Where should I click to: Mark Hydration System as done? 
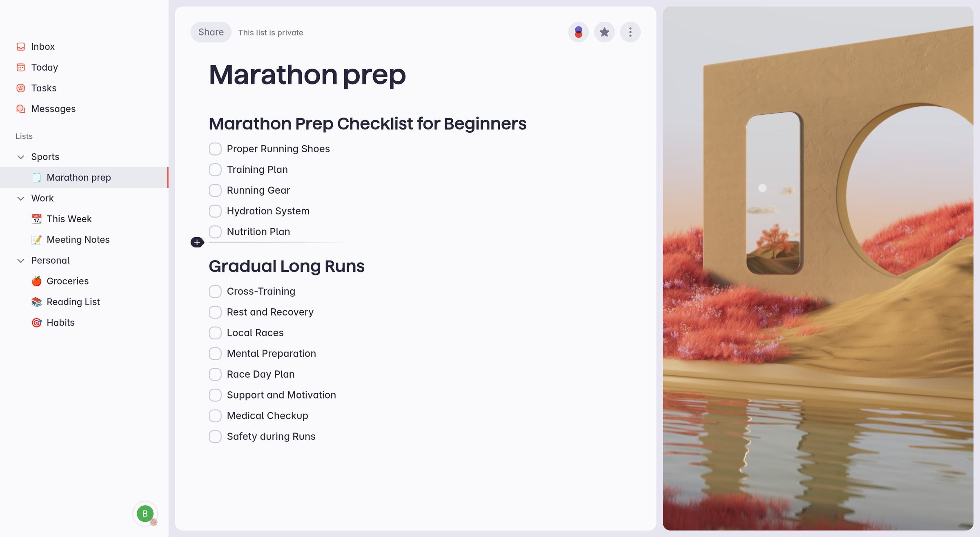[215, 211]
